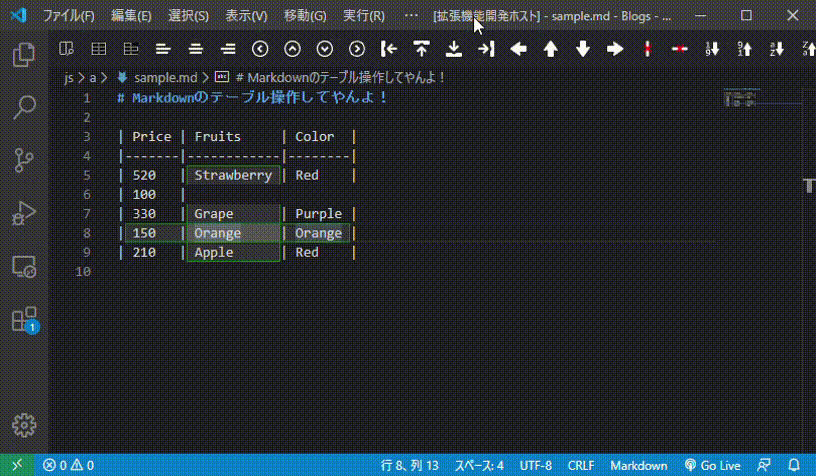Sort numerically ascending 1-9 down arrow

point(712,49)
